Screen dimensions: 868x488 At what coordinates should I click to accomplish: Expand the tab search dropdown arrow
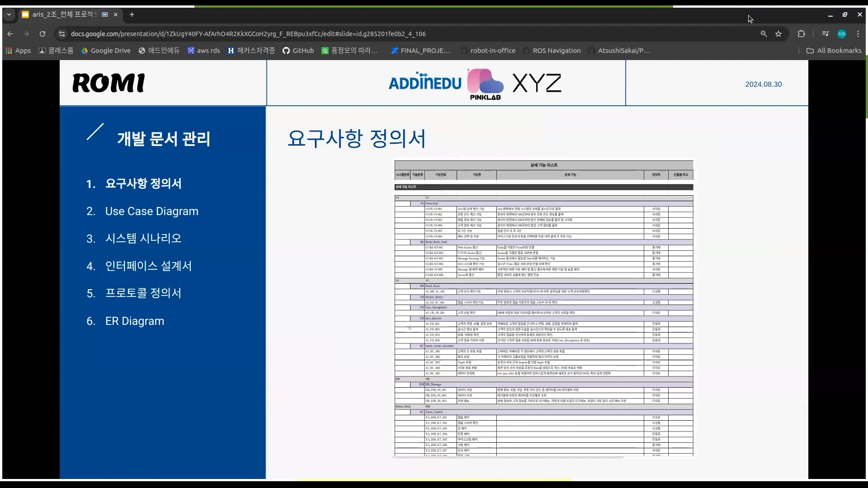click(x=9, y=14)
